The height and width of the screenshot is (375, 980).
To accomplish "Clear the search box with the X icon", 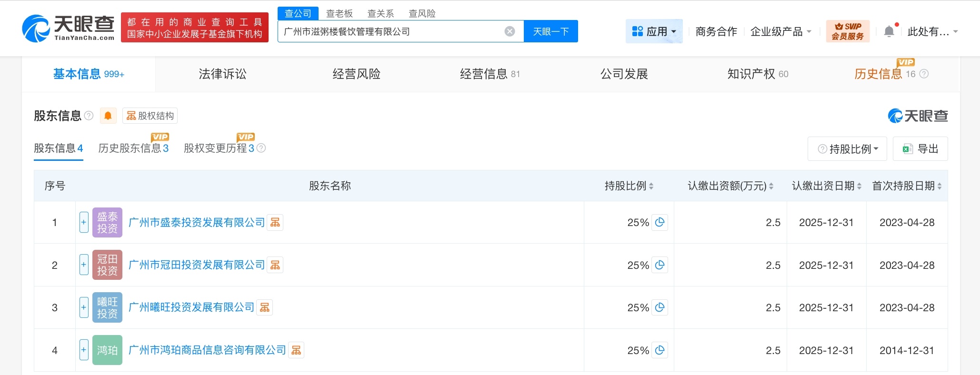I will point(510,31).
